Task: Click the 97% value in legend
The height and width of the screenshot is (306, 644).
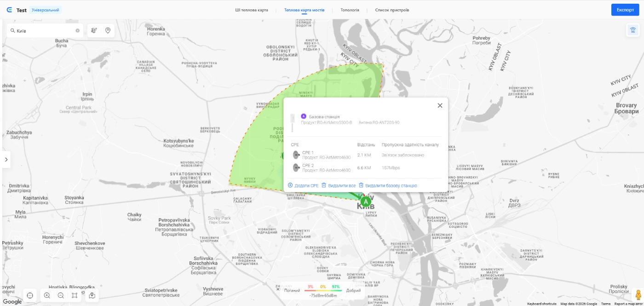Action: 336,287
